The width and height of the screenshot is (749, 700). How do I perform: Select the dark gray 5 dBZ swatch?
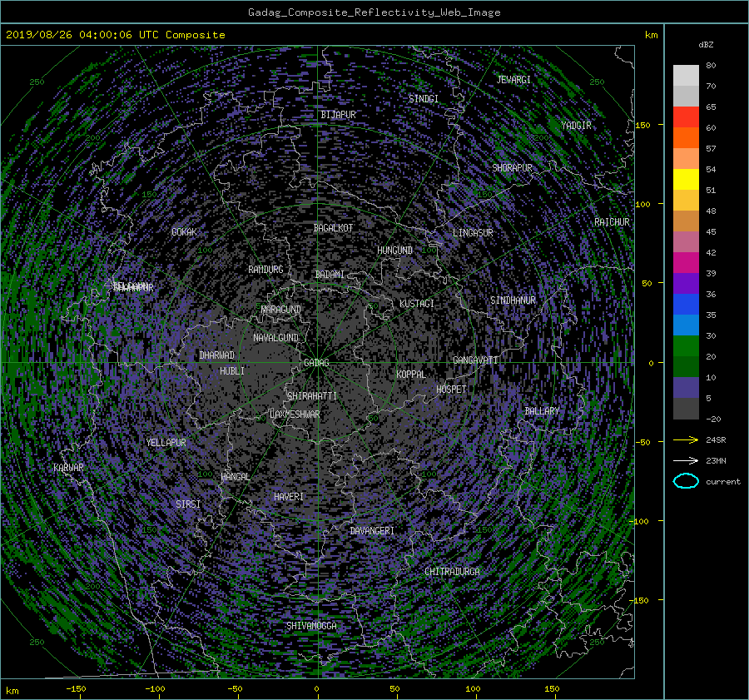tap(686, 408)
